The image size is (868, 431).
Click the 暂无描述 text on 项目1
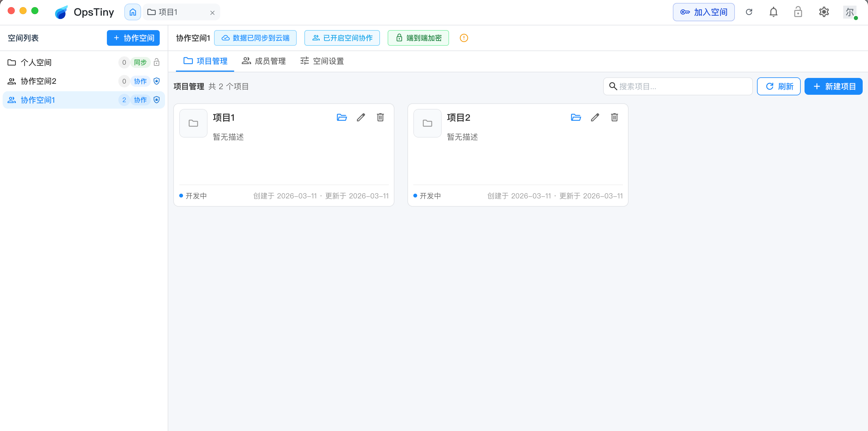(x=228, y=137)
